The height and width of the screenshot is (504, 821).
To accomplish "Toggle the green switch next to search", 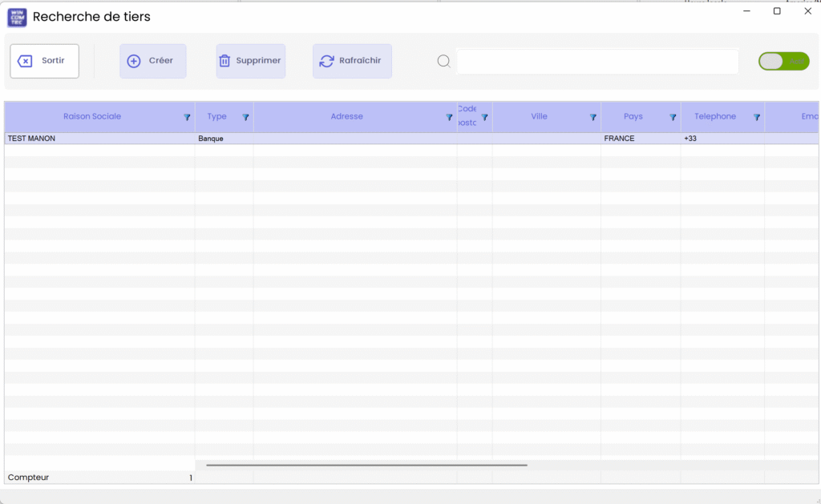I will [x=783, y=62].
